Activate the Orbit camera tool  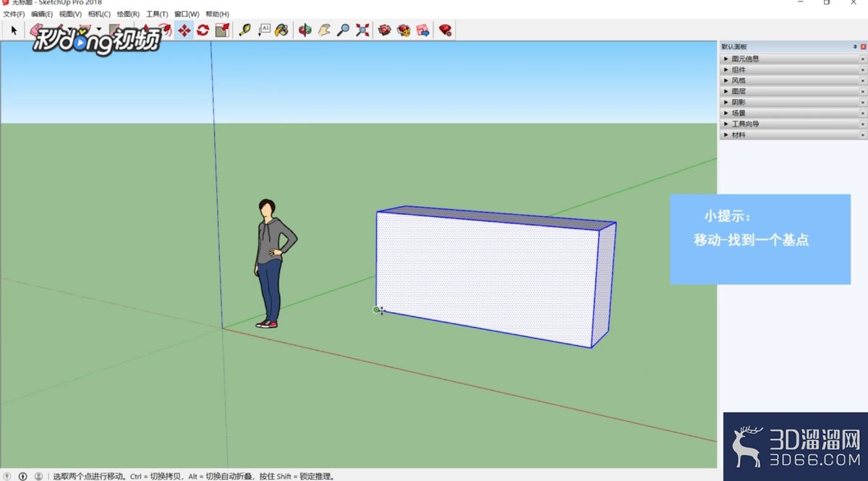coord(305,30)
